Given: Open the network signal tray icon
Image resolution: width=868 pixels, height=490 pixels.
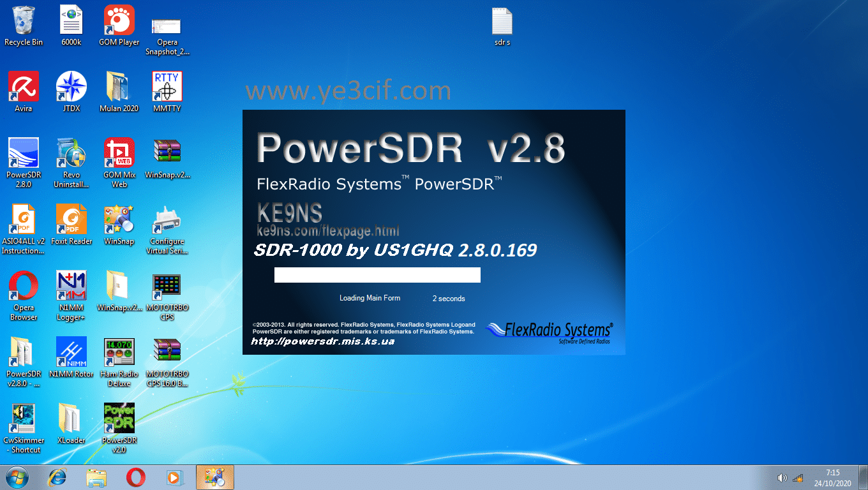Looking at the screenshot, I should (x=798, y=478).
